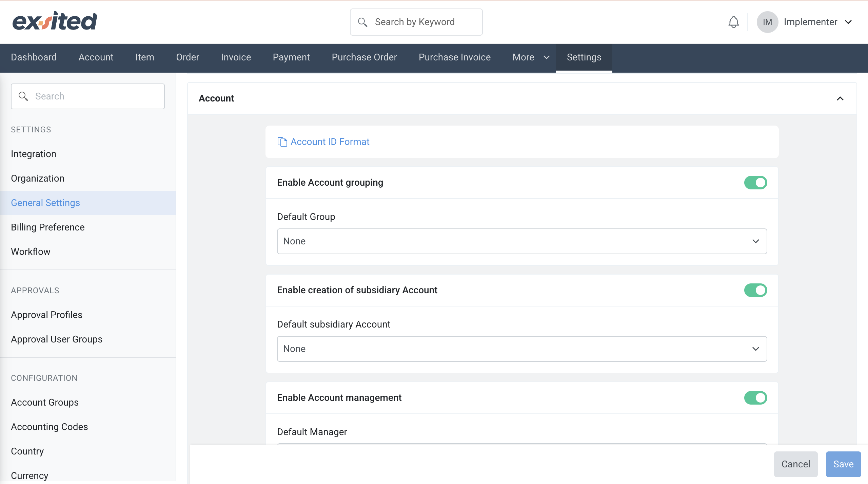868x484 pixels.
Task: Open the Item nav tab
Action: (145, 57)
